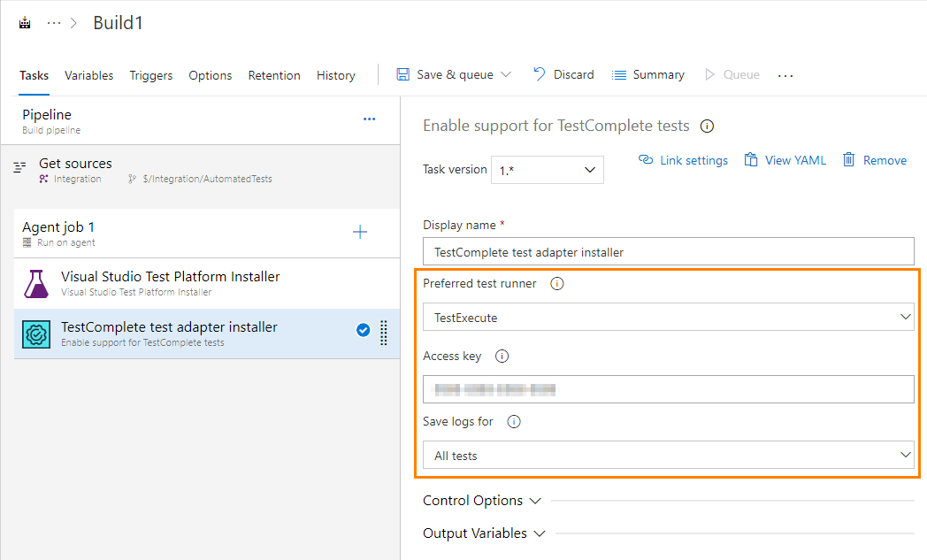Open the Save logs for dropdown

pyautogui.click(x=669, y=456)
